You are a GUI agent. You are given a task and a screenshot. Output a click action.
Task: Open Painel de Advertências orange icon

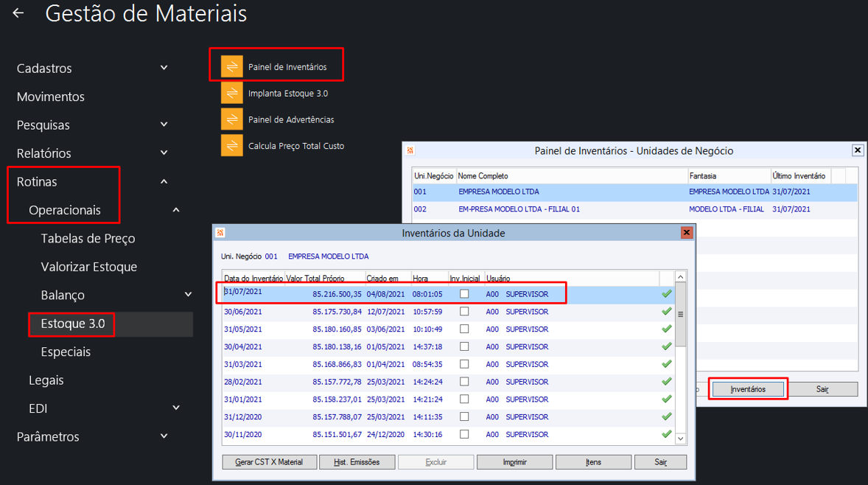point(232,119)
